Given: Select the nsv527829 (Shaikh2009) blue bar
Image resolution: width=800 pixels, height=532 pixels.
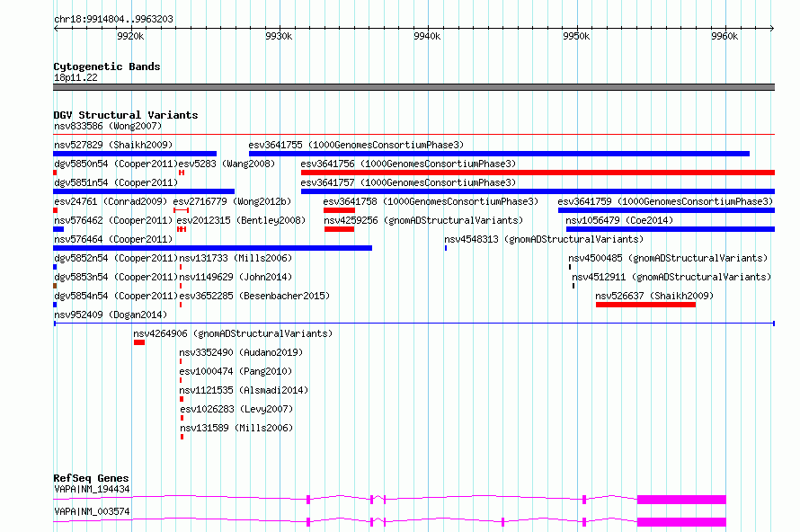Looking at the screenshot, I should [x=135, y=154].
